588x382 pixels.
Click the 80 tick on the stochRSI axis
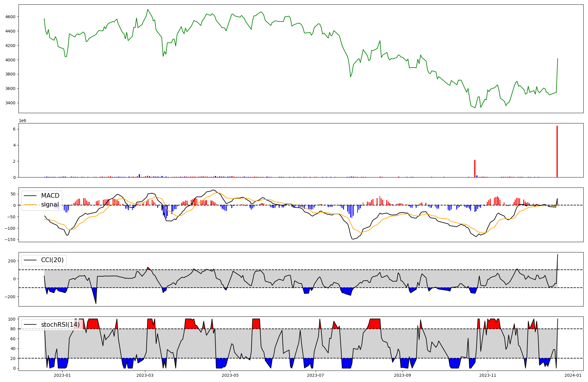(x=13, y=329)
